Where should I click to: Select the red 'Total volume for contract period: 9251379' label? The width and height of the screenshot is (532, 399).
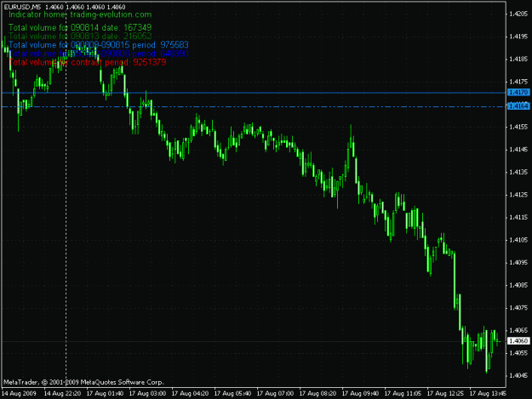[88, 62]
